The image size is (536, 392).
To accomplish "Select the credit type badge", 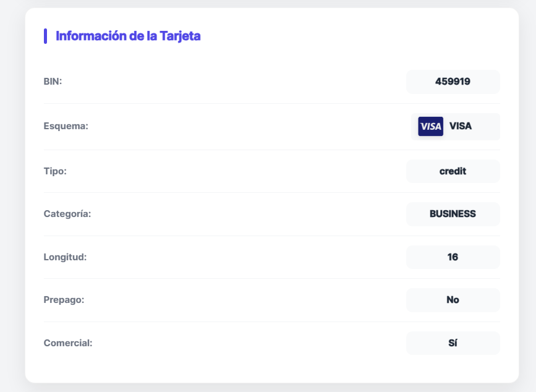I will pyautogui.click(x=453, y=171).
